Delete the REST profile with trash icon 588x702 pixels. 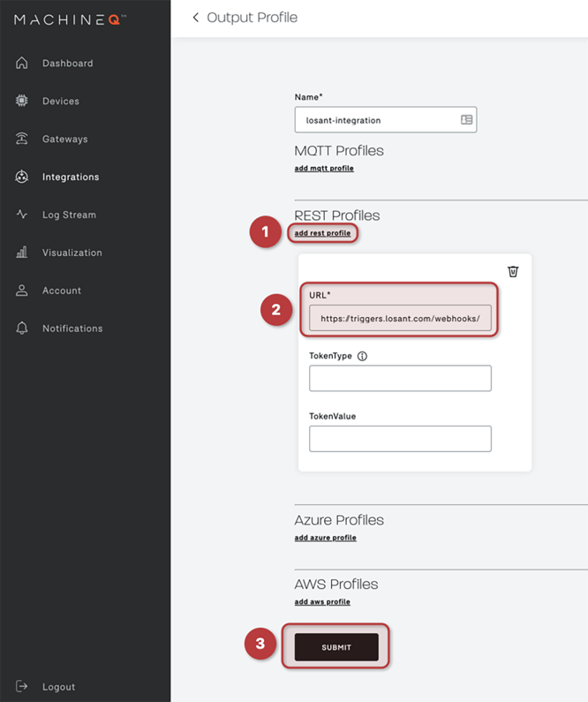(513, 271)
